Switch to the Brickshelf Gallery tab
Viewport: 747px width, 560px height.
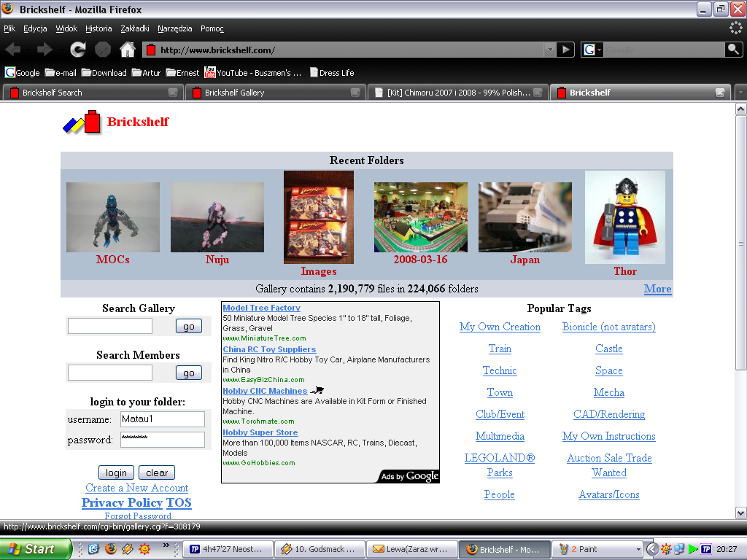(275, 93)
